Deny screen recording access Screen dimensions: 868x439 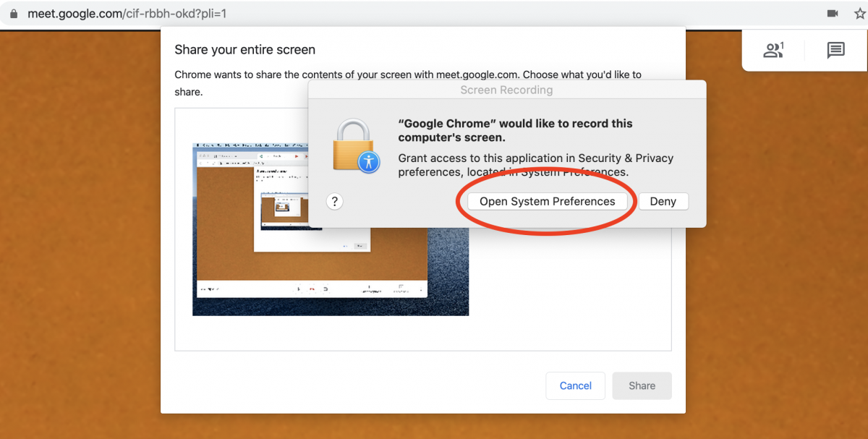pyautogui.click(x=663, y=202)
